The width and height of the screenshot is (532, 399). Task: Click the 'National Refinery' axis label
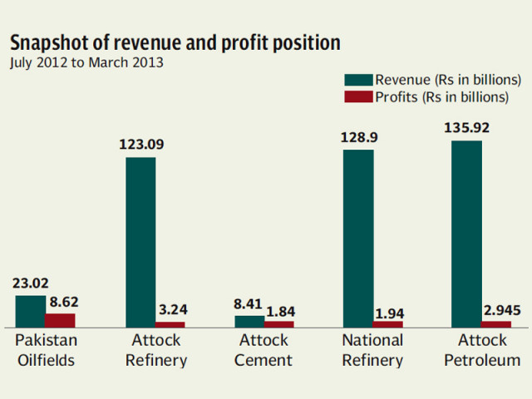tap(372, 350)
